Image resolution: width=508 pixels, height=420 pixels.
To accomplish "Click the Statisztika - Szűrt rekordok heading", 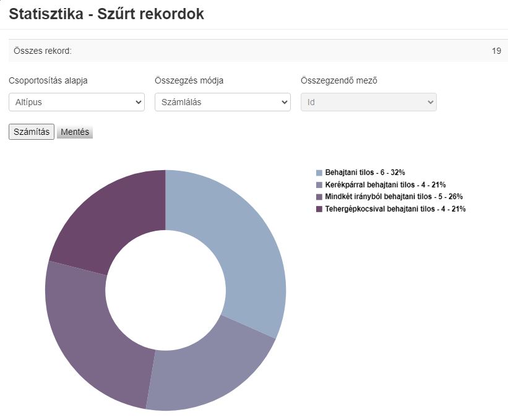I will pos(108,14).
